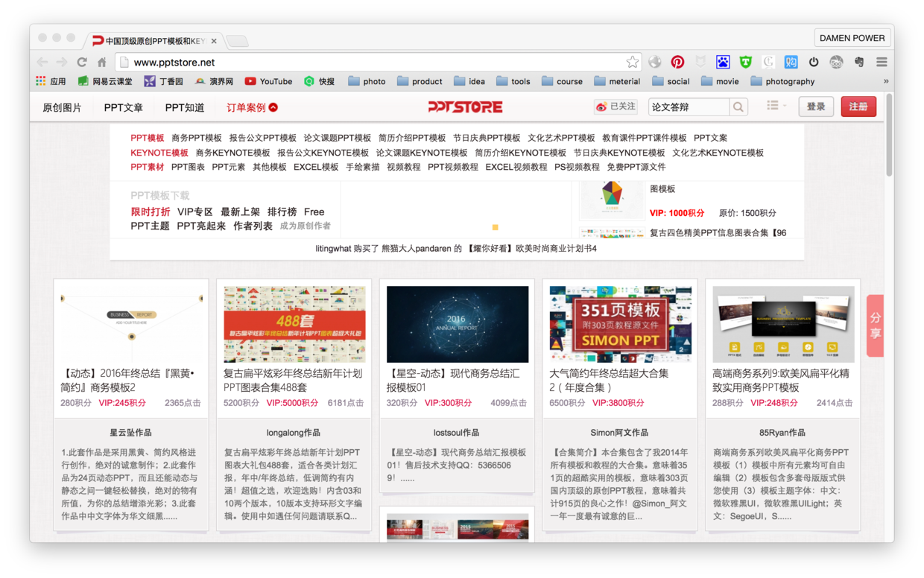Screen dimensions: 924x578
Task: Open the 488套 template collection thumbnail
Action: 294,324
